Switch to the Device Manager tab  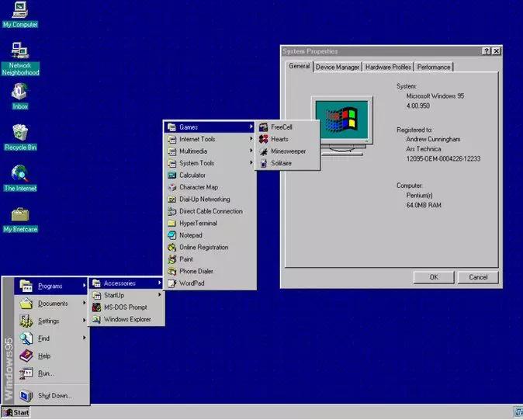point(338,68)
